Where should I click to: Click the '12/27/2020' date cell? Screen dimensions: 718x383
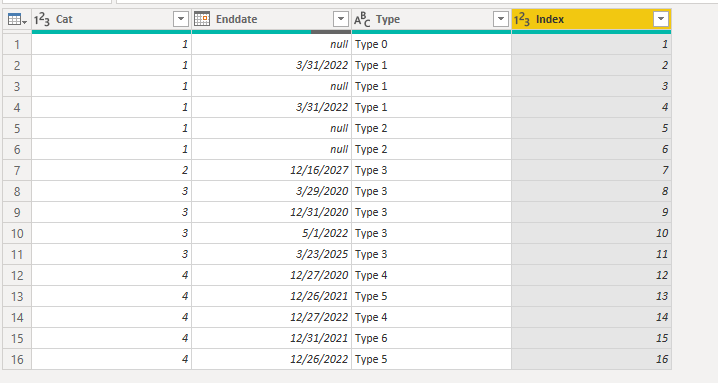(272, 275)
